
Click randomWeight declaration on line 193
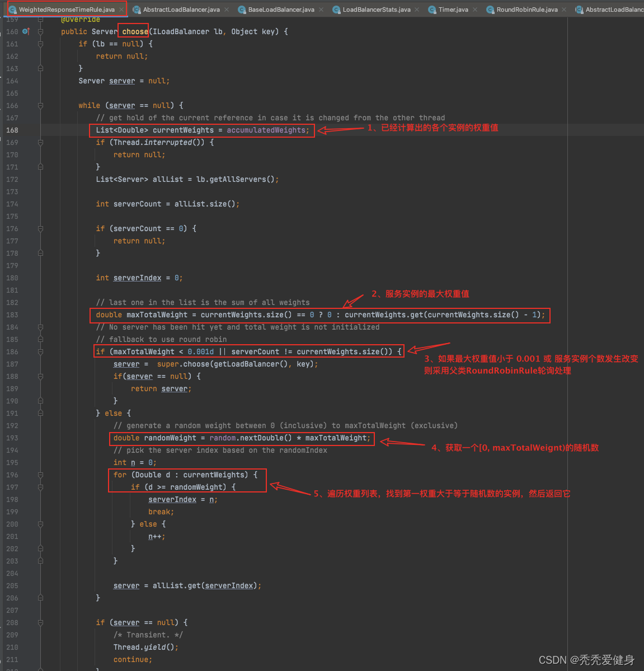click(170, 438)
